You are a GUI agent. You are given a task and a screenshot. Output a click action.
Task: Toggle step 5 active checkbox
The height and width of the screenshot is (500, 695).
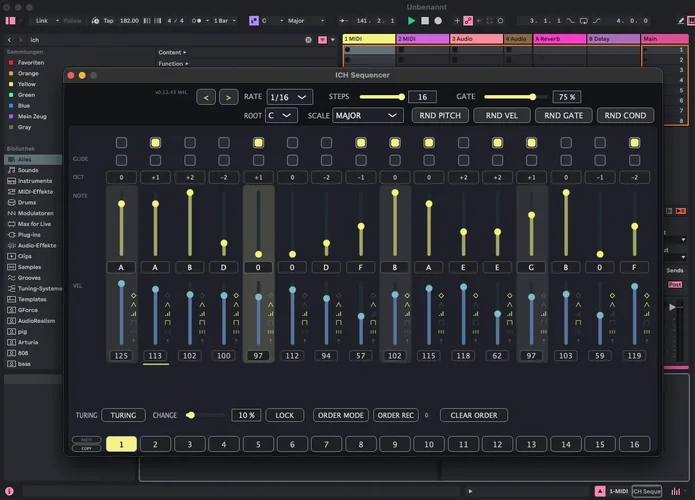[x=258, y=143]
